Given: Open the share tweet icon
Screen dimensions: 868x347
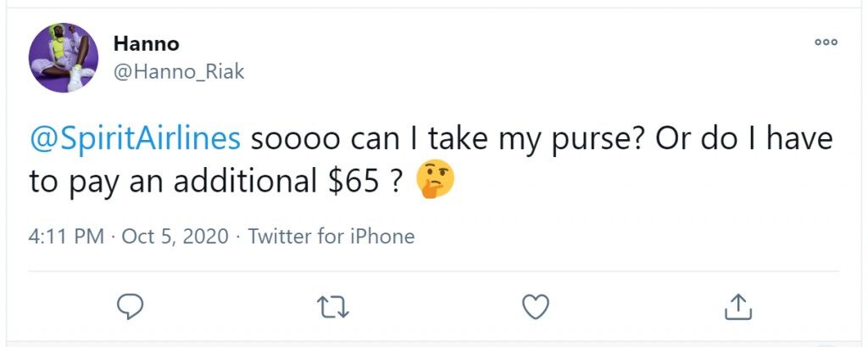Looking at the screenshot, I should pos(738,306).
